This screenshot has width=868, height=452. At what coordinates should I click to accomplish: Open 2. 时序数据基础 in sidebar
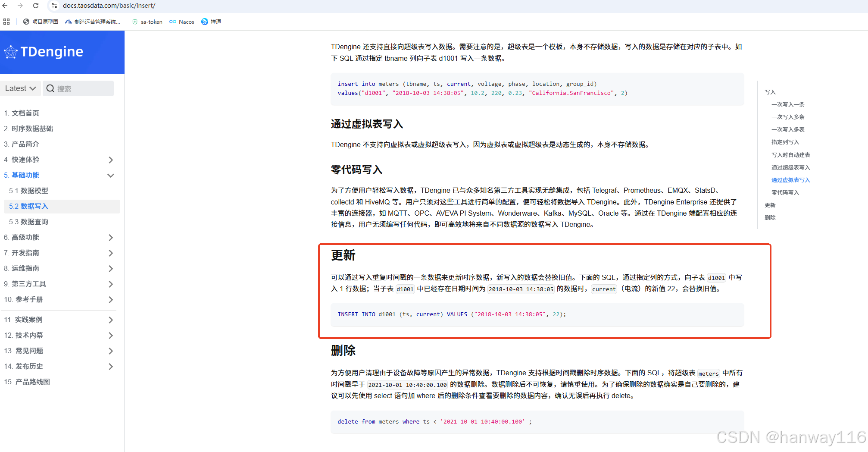tap(28, 129)
